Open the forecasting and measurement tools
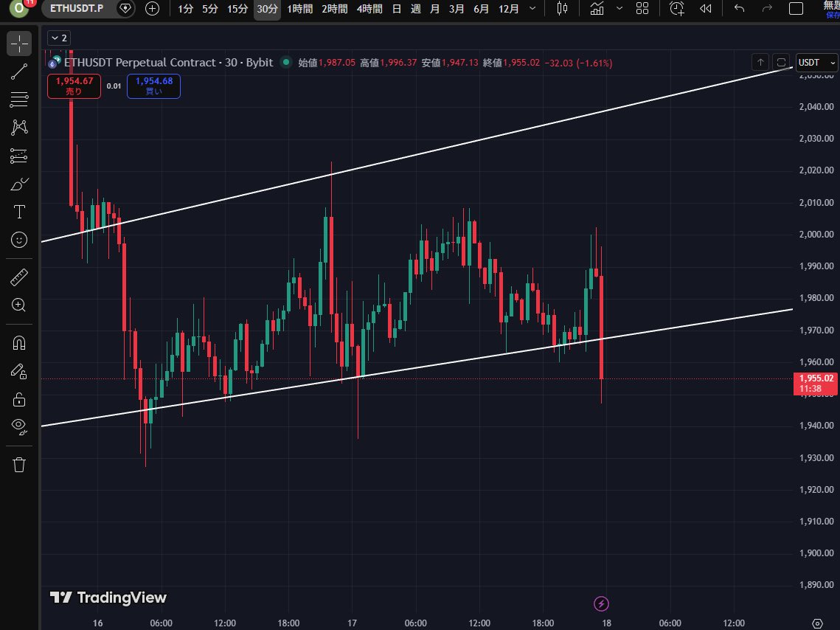Screen dimensions: 840x630 coord(19,156)
